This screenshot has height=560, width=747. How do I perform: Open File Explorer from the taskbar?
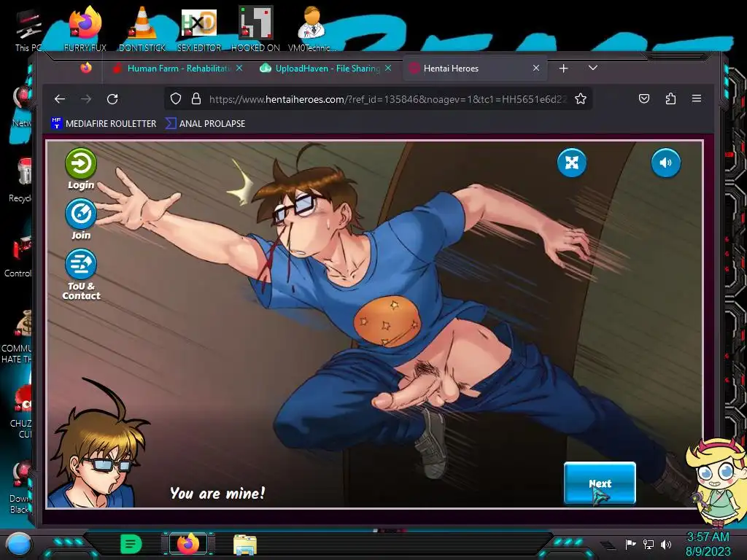[245, 544]
